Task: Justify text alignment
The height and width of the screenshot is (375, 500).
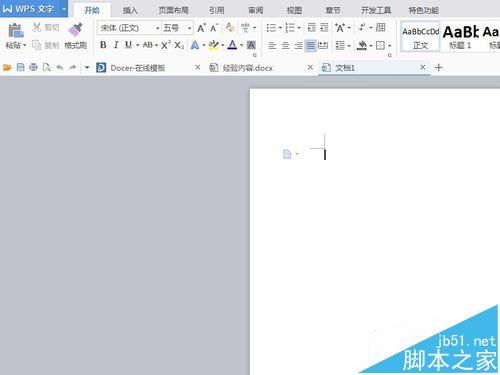Action: (x=311, y=45)
